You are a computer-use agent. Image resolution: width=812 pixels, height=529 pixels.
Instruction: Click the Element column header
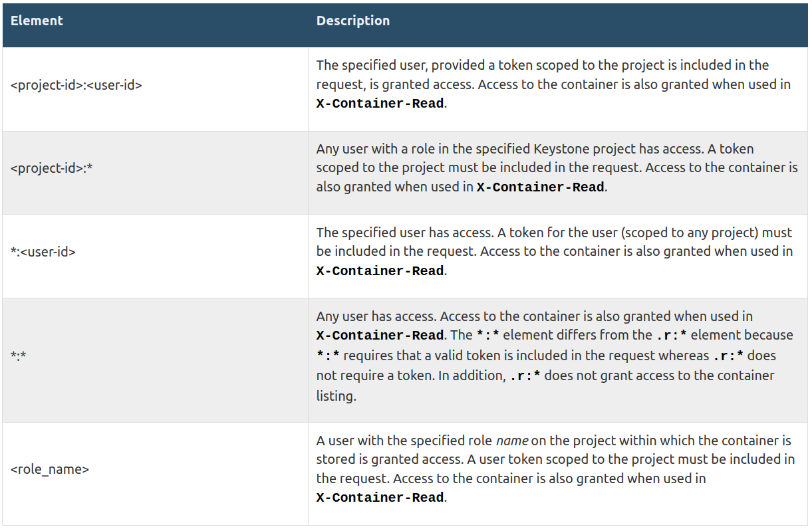point(37,21)
